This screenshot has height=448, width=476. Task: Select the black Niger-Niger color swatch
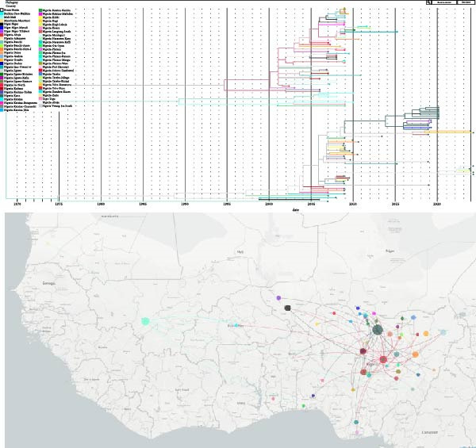pos(2,24)
